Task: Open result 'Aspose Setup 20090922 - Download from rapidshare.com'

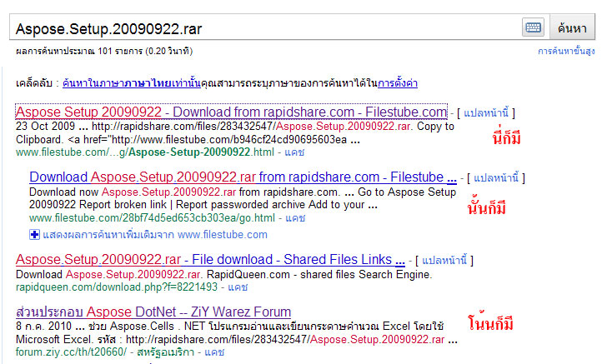Action: (231, 112)
